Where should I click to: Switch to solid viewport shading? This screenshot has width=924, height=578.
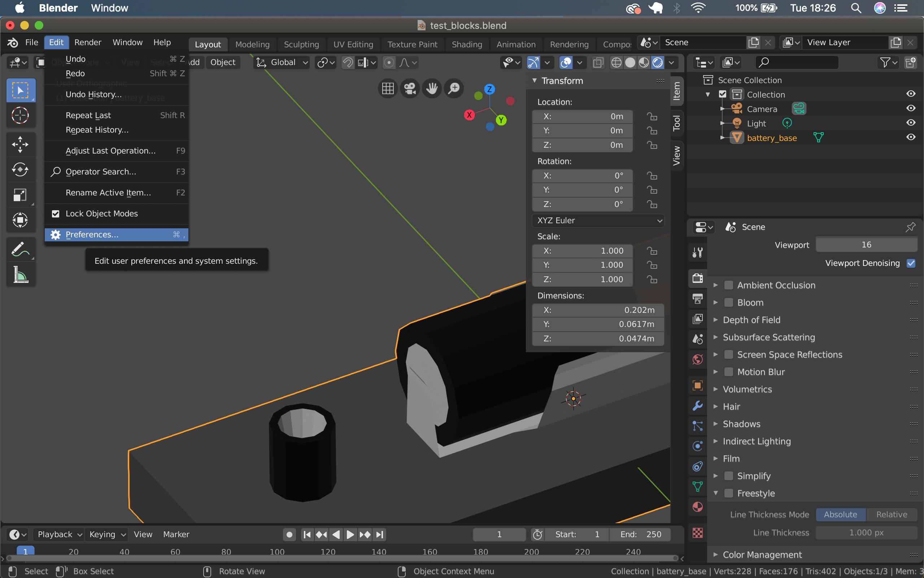coord(630,62)
